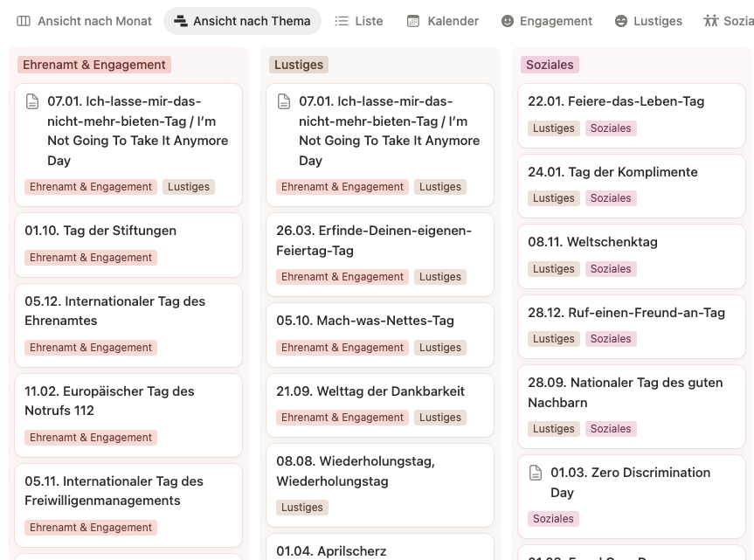This screenshot has height=560, width=754.
Task: Click the people icon beside the Soziales tab
Action: 711,21
